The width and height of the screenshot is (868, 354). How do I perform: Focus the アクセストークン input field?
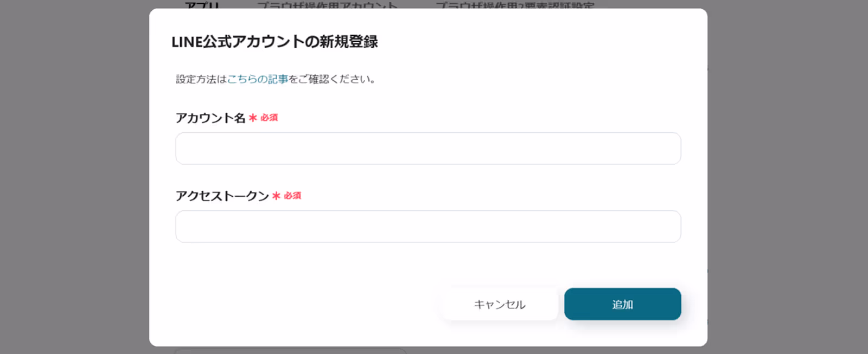(x=428, y=227)
